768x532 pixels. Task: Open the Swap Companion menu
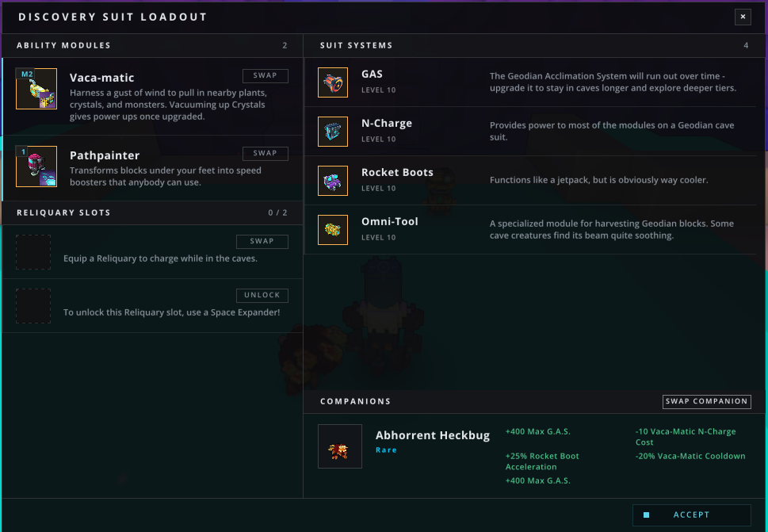pyautogui.click(x=706, y=401)
